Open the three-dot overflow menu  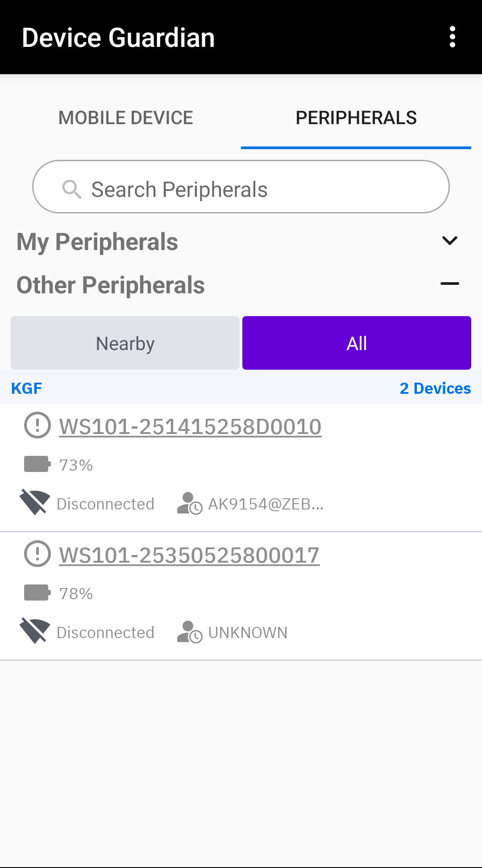(453, 37)
